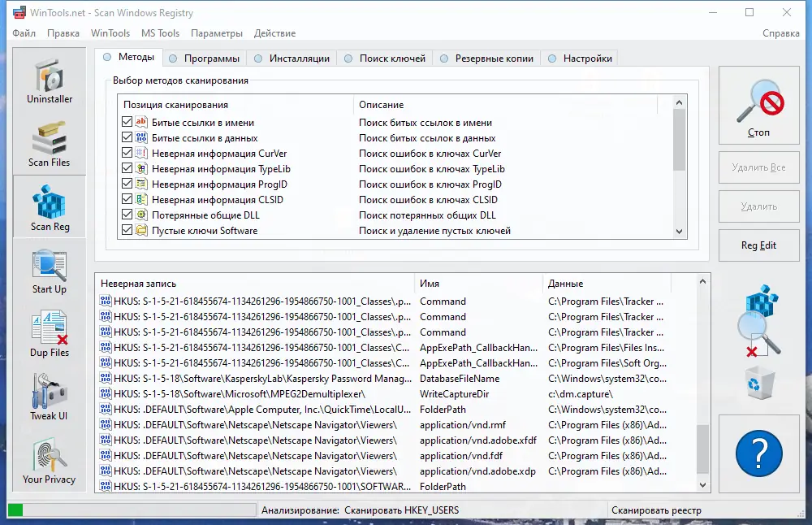Image resolution: width=812 pixels, height=525 pixels.
Task: Click the icon beside Битые ссылки в имени
Action: tap(140, 122)
